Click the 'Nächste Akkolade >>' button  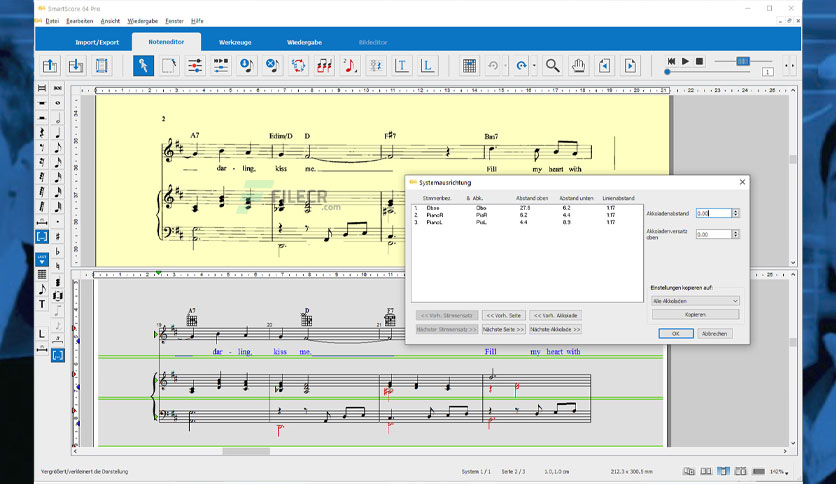555,329
